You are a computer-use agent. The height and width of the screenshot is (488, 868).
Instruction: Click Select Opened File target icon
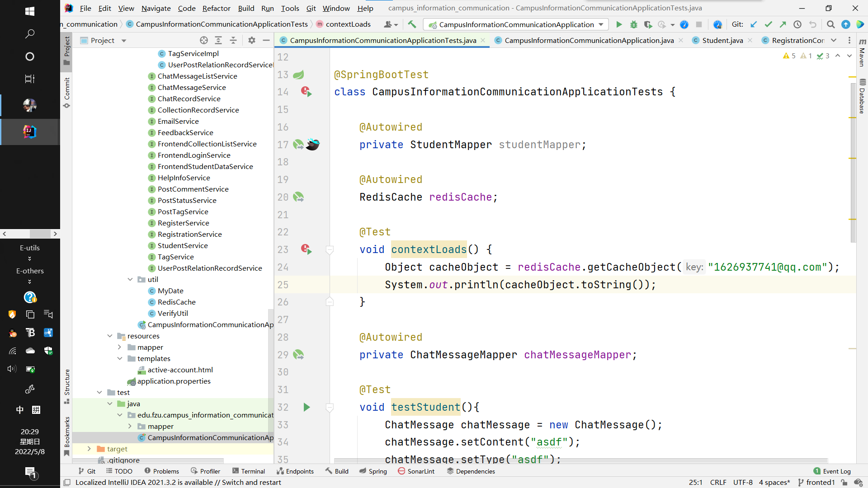pos(204,40)
